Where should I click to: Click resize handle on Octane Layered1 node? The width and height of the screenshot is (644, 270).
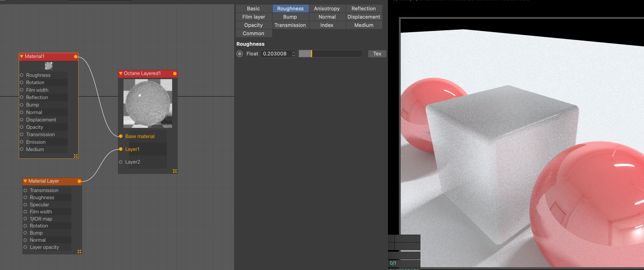(175, 171)
